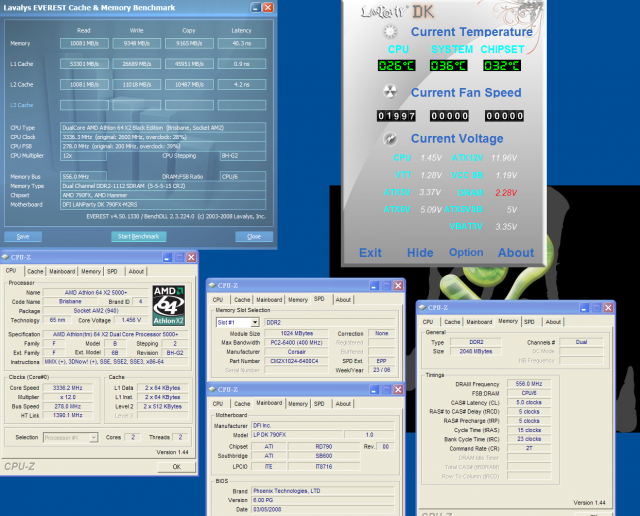The width and height of the screenshot is (640, 516).
Task: Select About tab in CPU-Z Memory window
Action: click(553, 322)
